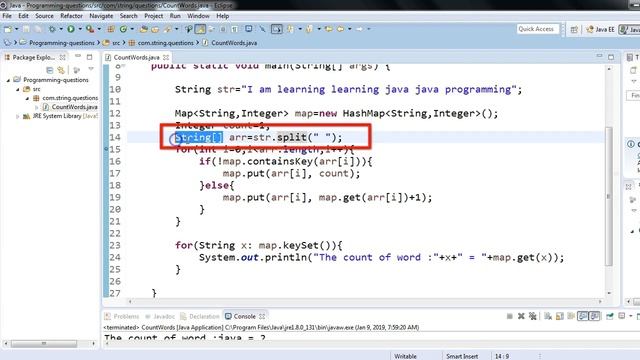Click the Save toolbar icon
Image resolution: width=640 pixels, height=360 pixels.
(x=26, y=29)
